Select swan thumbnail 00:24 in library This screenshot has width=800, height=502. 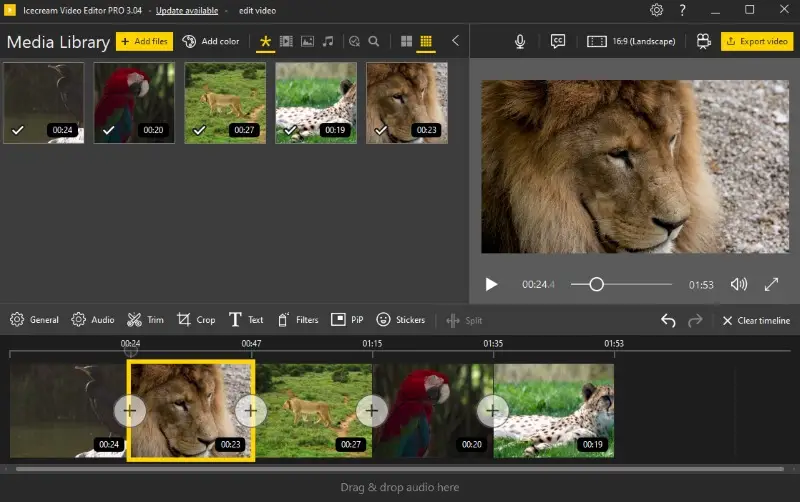44,103
